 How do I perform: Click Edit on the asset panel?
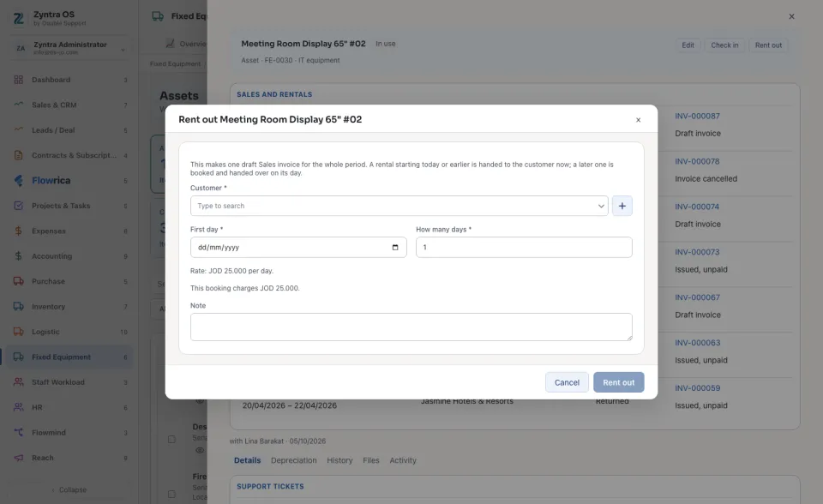point(688,45)
